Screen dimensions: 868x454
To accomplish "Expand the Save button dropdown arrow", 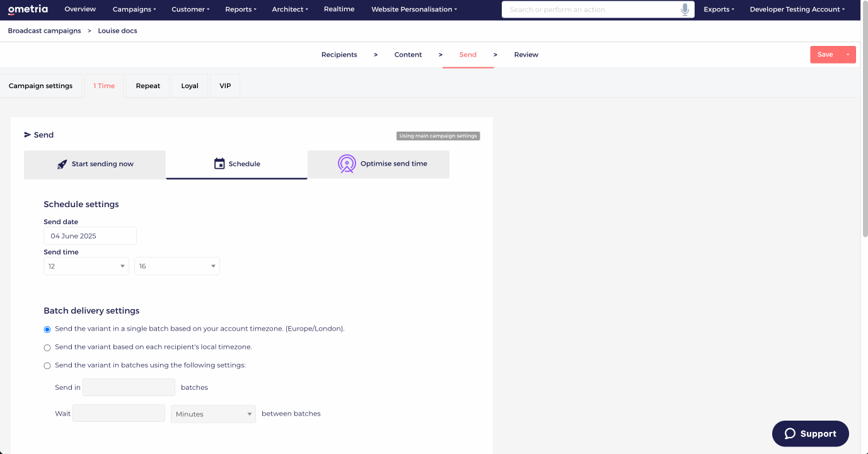I will 848,55.
